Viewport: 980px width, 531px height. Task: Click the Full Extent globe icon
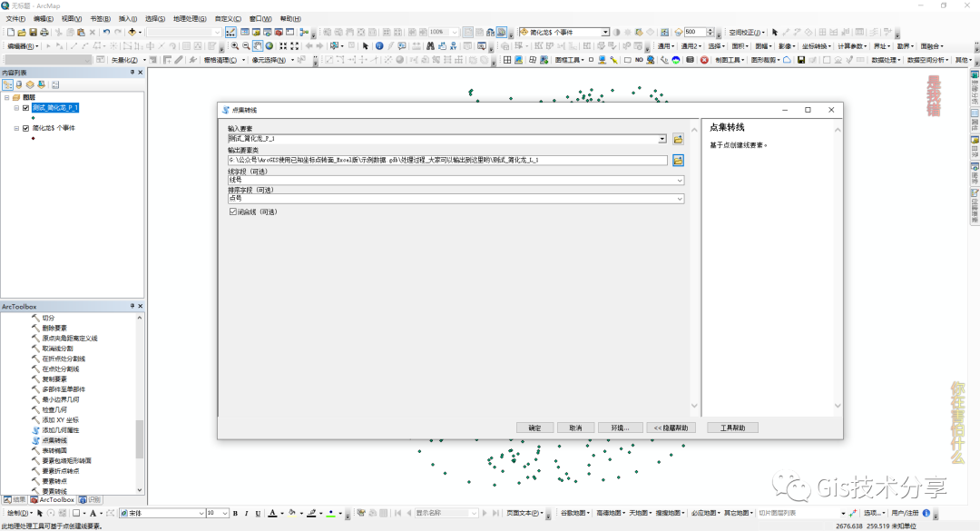pyautogui.click(x=269, y=45)
